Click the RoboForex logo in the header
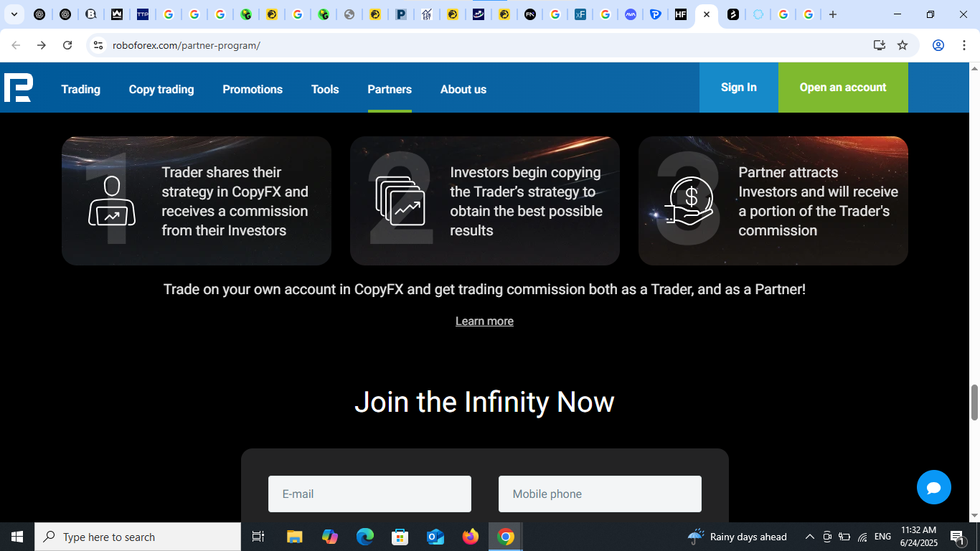This screenshot has width=980, height=551. click(18, 88)
